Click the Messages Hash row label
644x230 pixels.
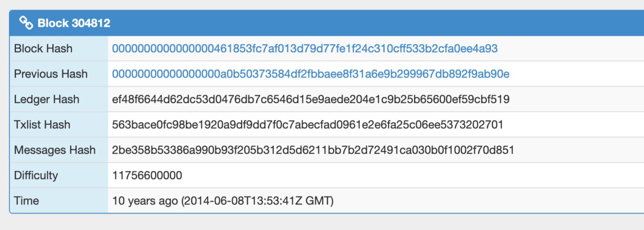tap(55, 150)
